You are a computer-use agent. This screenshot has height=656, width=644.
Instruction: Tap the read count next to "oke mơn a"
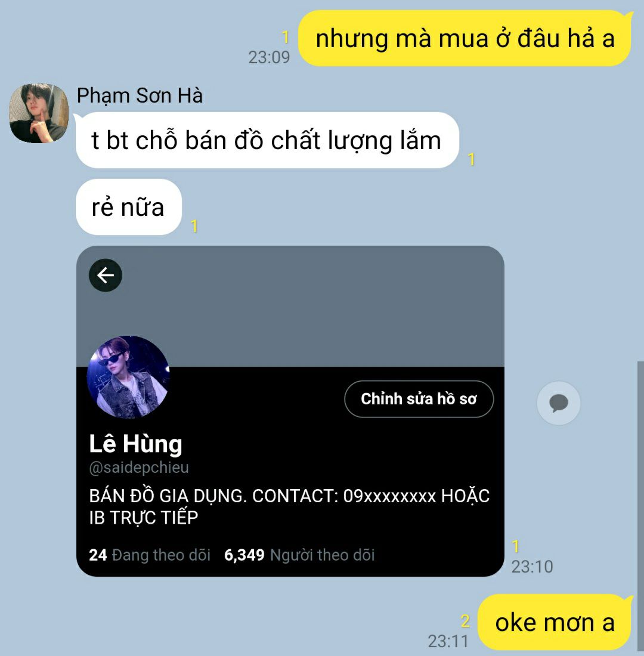[x=465, y=621]
